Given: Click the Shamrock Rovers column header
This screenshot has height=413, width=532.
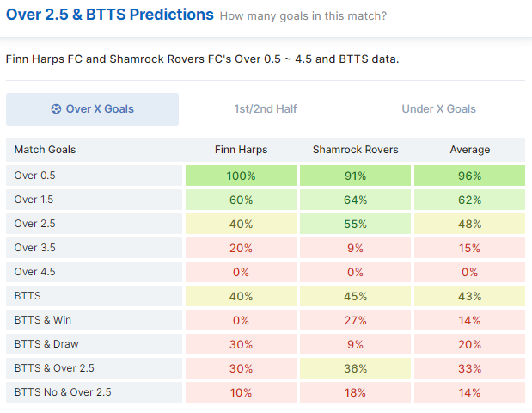Looking at the screenshot, I should pos(355,150).
